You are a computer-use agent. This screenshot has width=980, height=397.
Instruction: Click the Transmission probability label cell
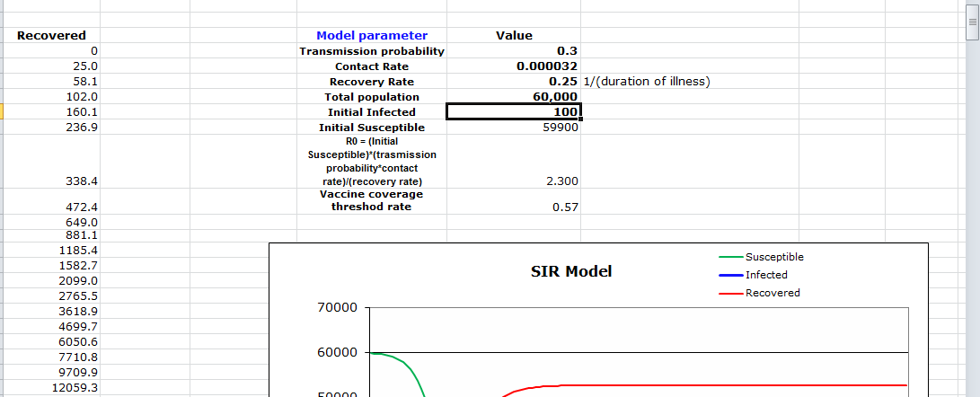pos(372,51)
